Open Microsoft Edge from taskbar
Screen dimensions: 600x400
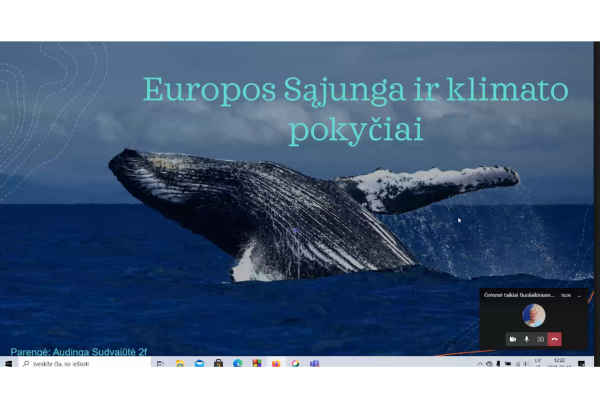click(x=238, y=363)
